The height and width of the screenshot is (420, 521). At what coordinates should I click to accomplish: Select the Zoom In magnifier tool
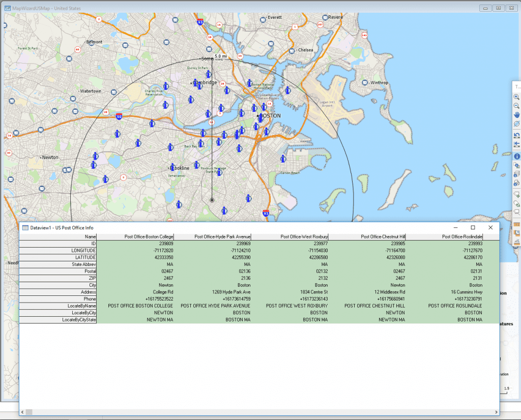[x=517, y=97]
